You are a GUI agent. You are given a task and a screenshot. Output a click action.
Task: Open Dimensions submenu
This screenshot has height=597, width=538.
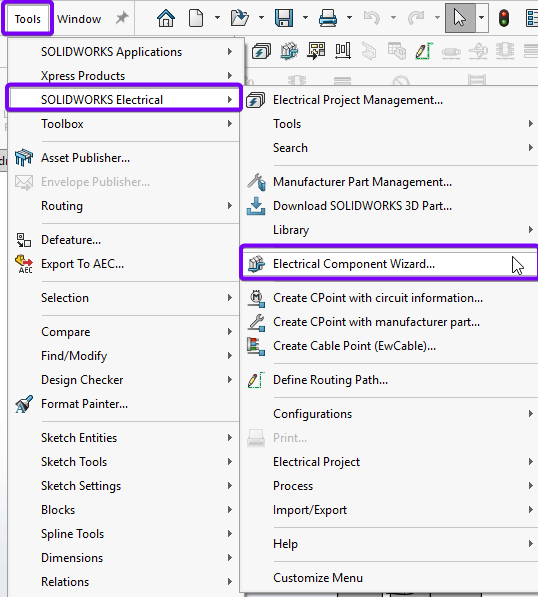[x=123, y=558]
